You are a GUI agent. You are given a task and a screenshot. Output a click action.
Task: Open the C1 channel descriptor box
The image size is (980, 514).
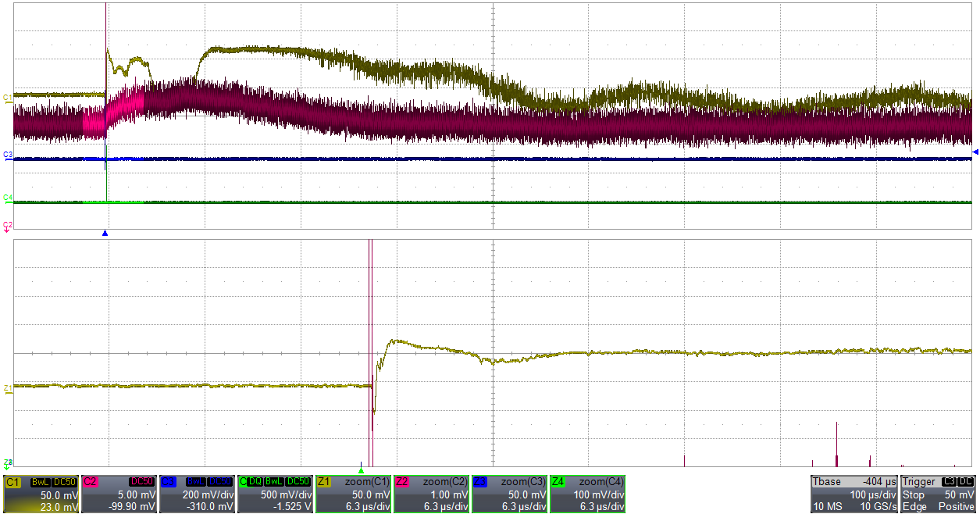(x=41, y=494)
